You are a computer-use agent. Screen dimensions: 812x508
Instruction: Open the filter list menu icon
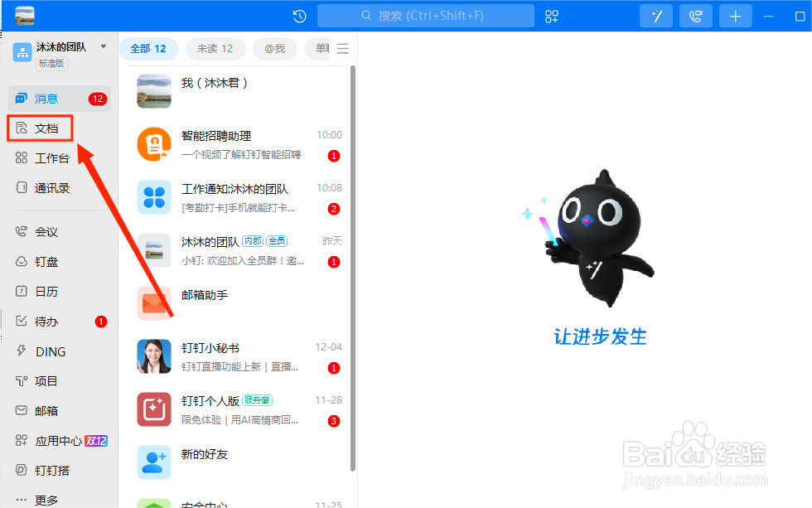tap(343, 49)
